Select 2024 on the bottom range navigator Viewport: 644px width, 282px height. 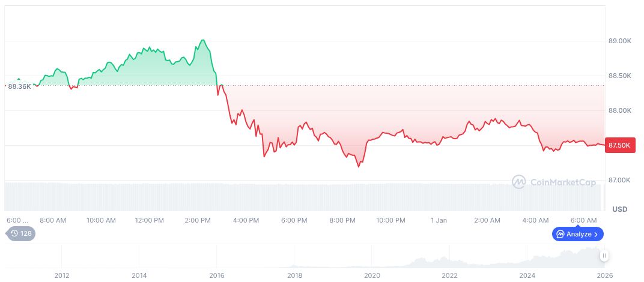(x=527, y=275)
